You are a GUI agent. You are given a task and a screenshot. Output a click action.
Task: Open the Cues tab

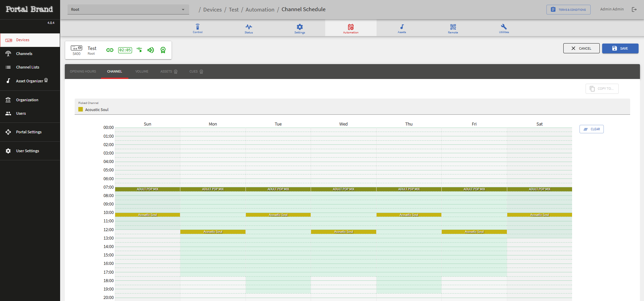[196, 72]
